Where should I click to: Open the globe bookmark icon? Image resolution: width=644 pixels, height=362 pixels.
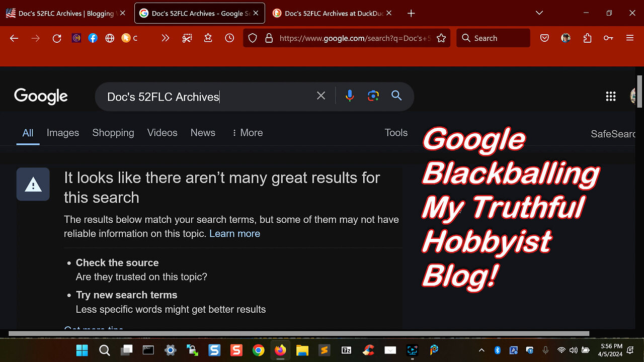point(110,38)
